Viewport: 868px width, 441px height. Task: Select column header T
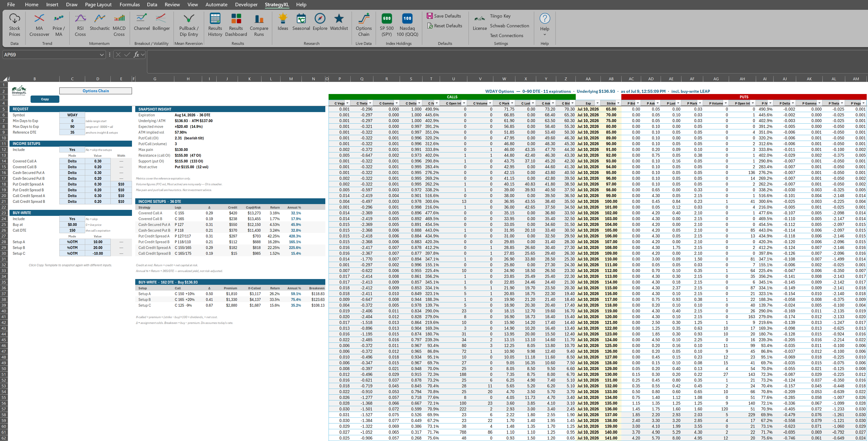(431, 79)
